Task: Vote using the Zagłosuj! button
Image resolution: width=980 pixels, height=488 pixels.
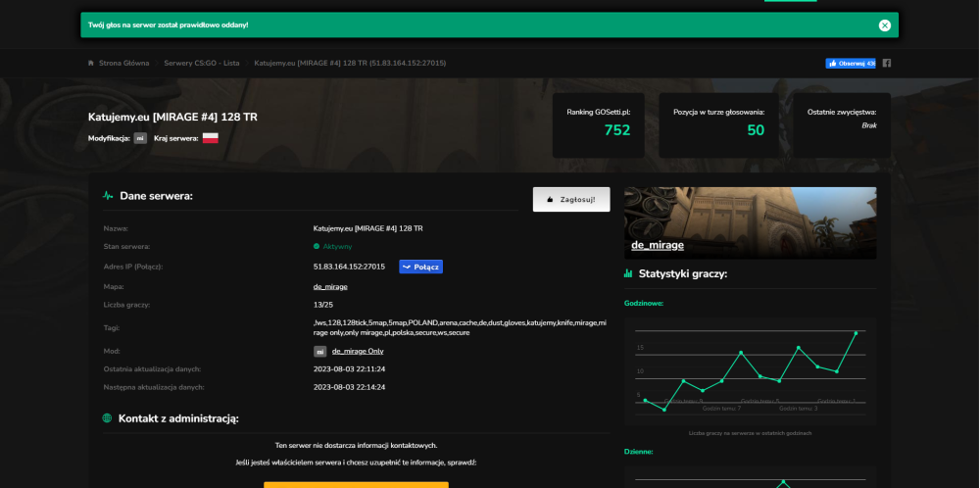Action: 571,199
